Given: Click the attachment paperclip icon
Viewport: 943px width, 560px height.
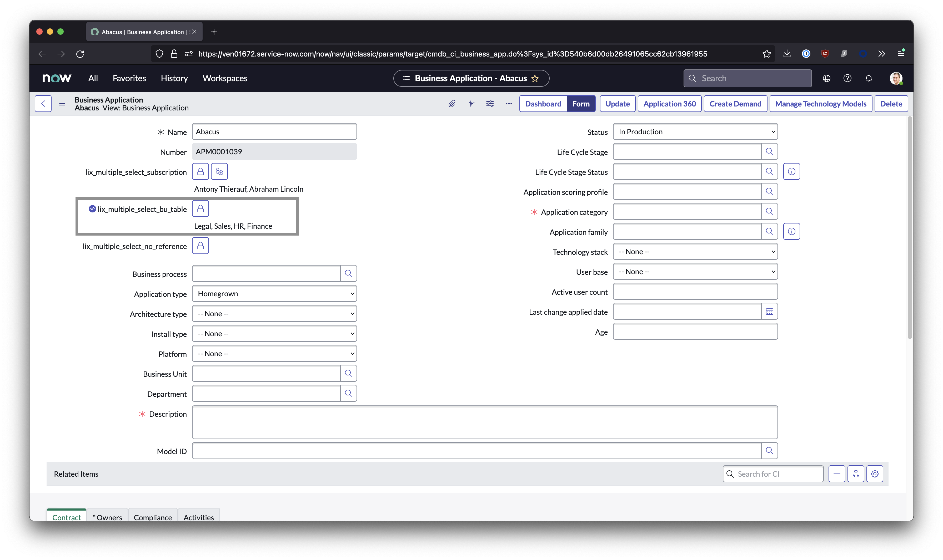Looking at the screenshot, I should tap(452, 104).
